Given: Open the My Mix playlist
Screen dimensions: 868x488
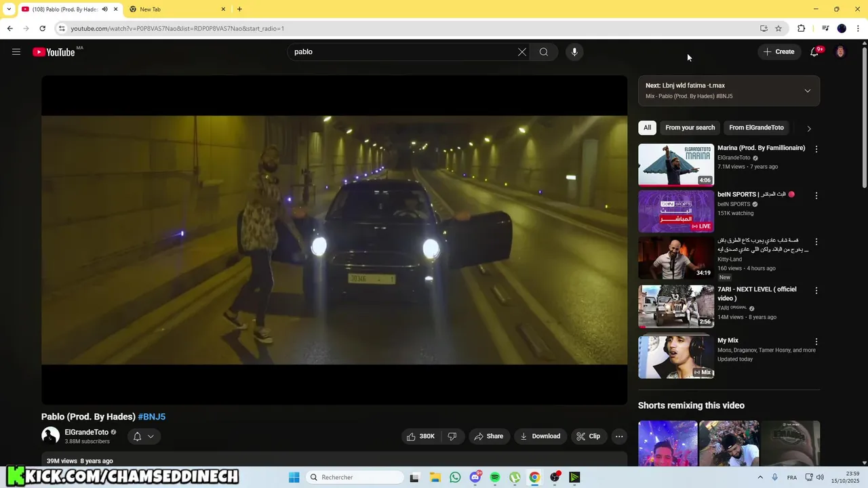Looking at the screenshot, I should pyautogui.click(x=676, y=357).
